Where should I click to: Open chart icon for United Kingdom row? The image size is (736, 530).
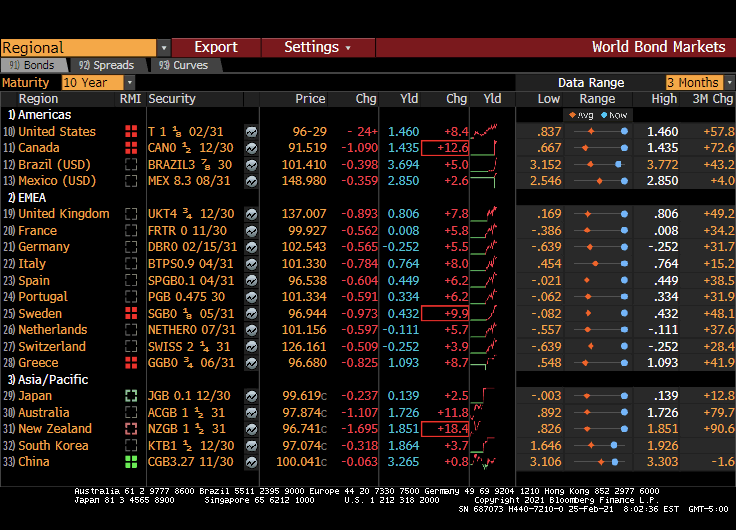click(x=252, y=214)
